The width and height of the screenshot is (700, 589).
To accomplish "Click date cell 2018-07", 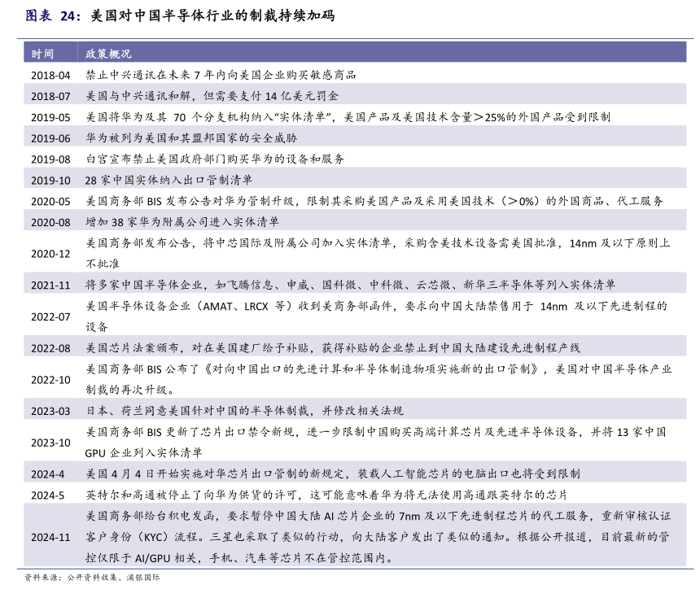I will (x=50, y=96).
